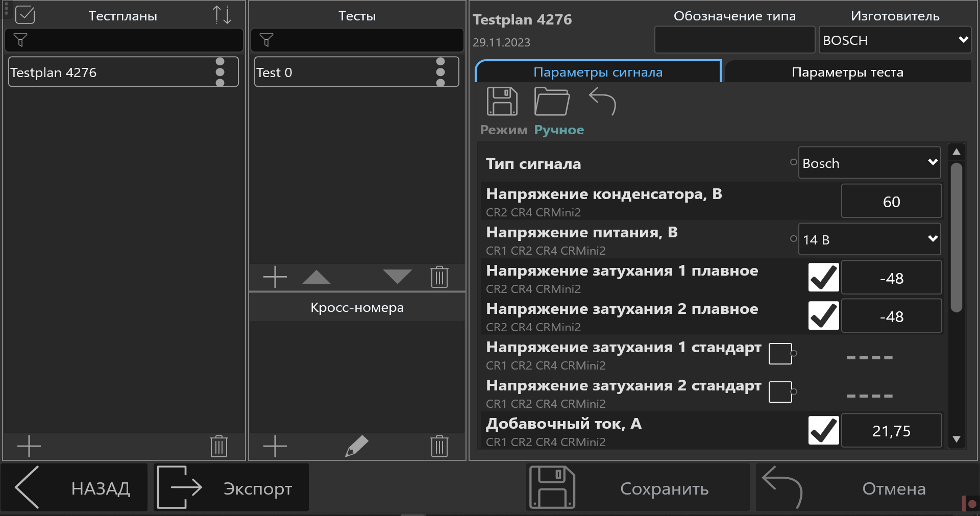
Task: Click the parameters list scrollbar thumb
Action: coord(957,237)
